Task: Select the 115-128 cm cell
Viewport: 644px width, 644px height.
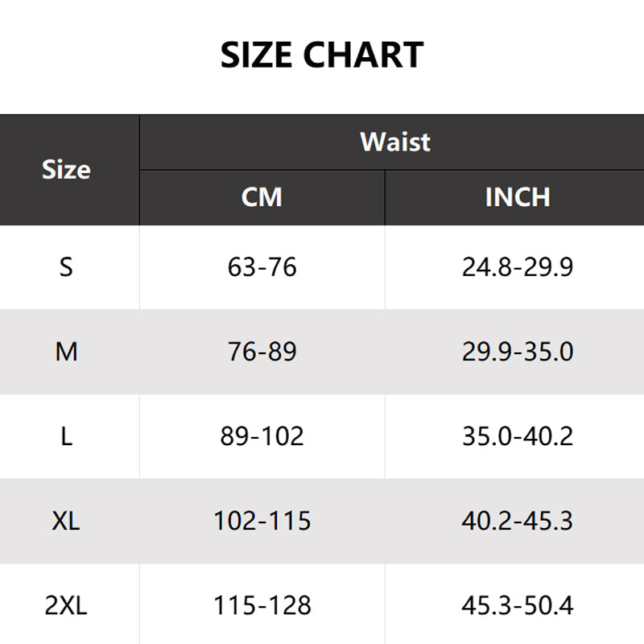Action: (262, 605)
